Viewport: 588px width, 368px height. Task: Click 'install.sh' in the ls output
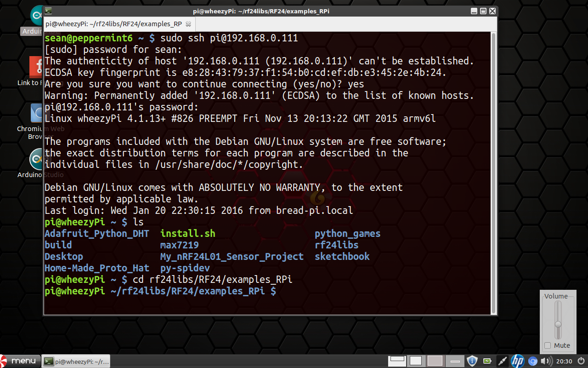point(188,234)
